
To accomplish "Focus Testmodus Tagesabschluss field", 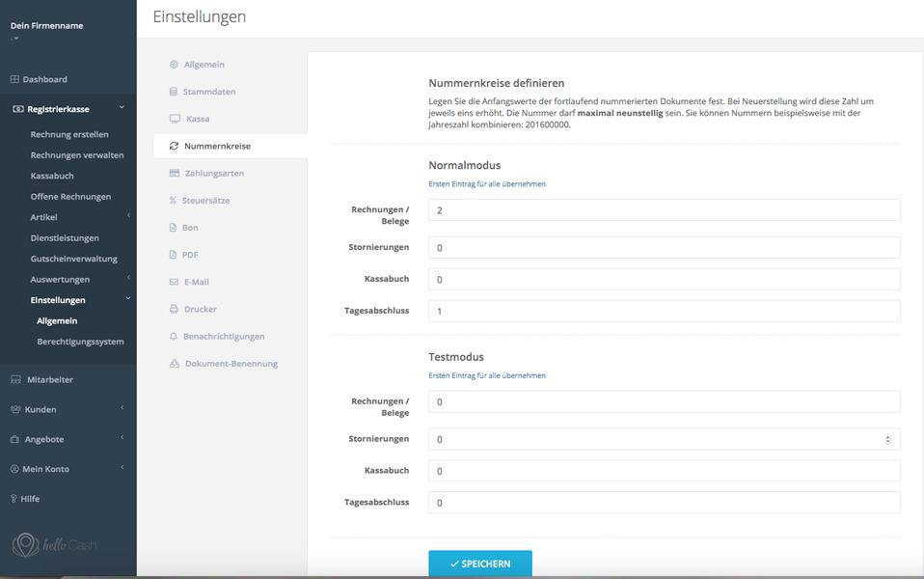I will tap(665, 503).
